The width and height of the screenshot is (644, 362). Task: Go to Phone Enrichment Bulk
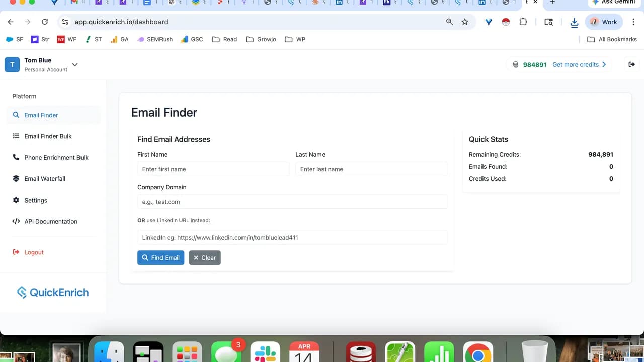[x=53, y=157]
